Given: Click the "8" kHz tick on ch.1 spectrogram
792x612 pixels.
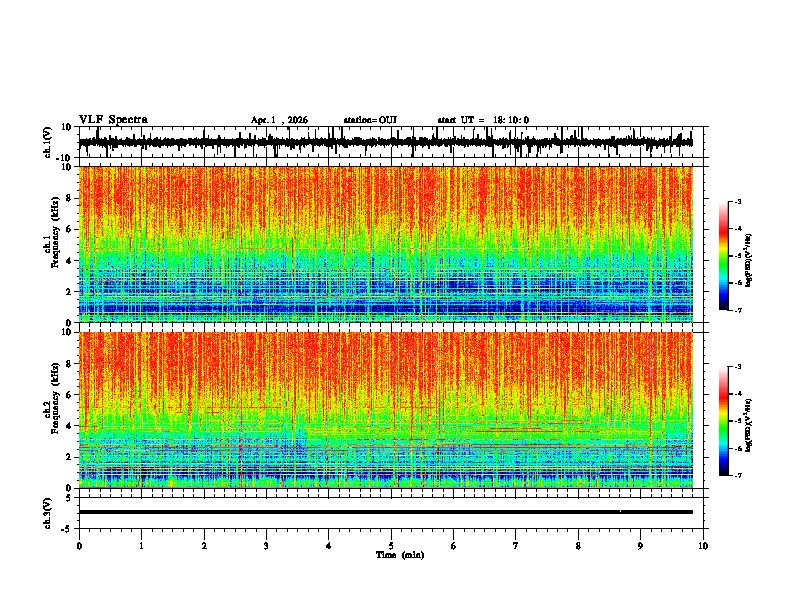Looking at the screenshot, I should [70, 198].
